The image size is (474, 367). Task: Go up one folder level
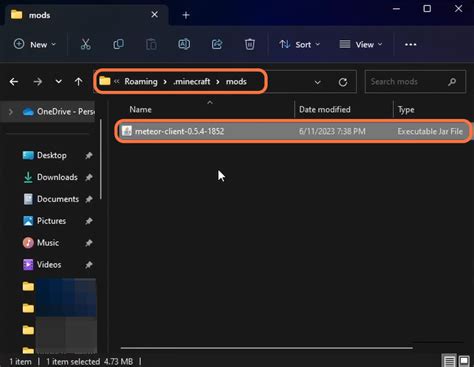coord(78,82)
